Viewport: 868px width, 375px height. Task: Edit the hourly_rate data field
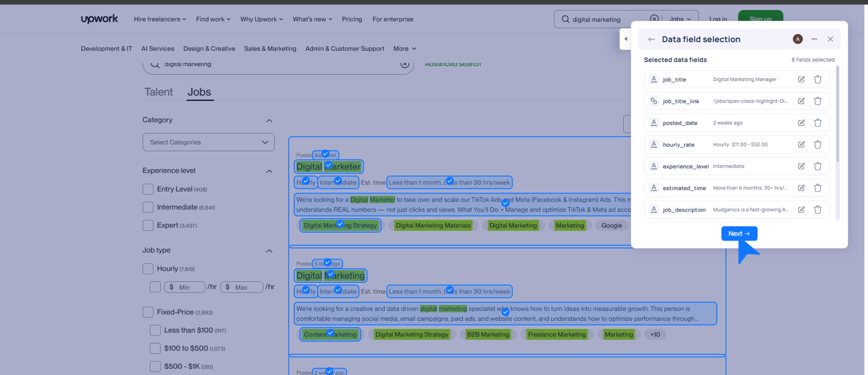[x=801, y=144]
